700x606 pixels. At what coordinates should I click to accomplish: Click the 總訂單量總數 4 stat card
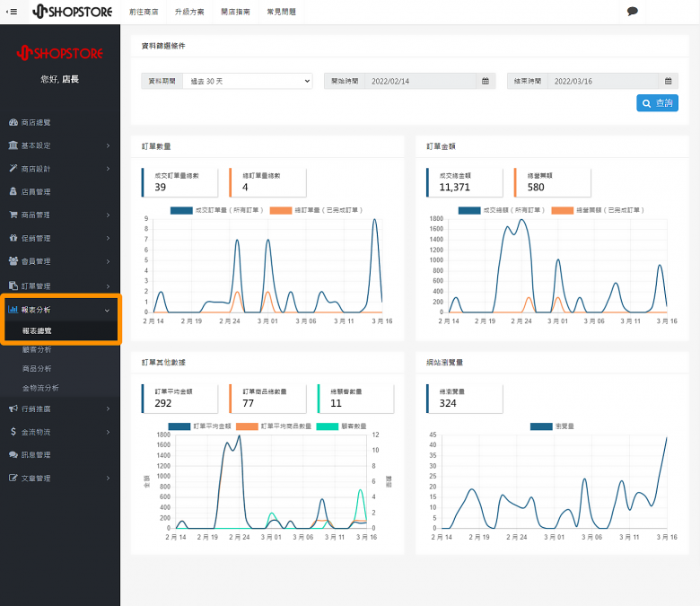click(267, 182)
